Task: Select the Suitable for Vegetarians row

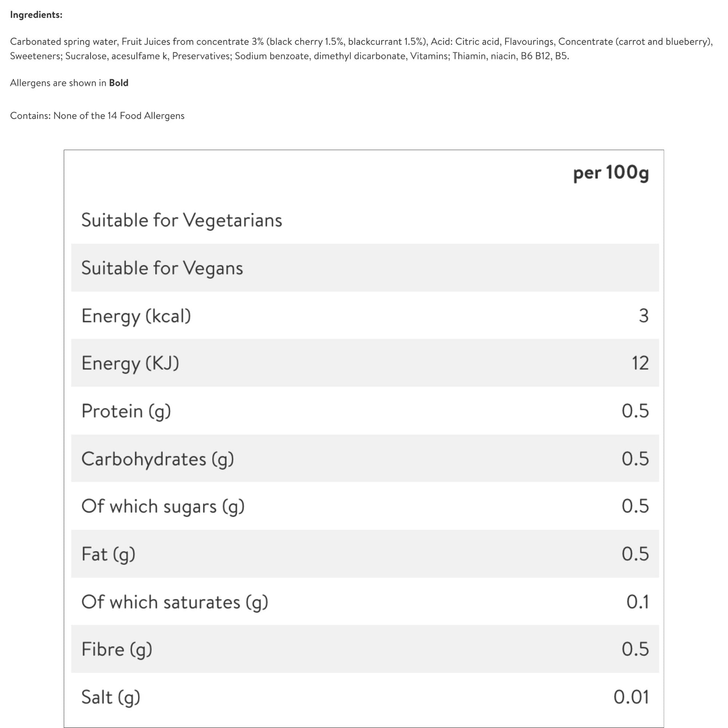Action: (x=365, y=220)
